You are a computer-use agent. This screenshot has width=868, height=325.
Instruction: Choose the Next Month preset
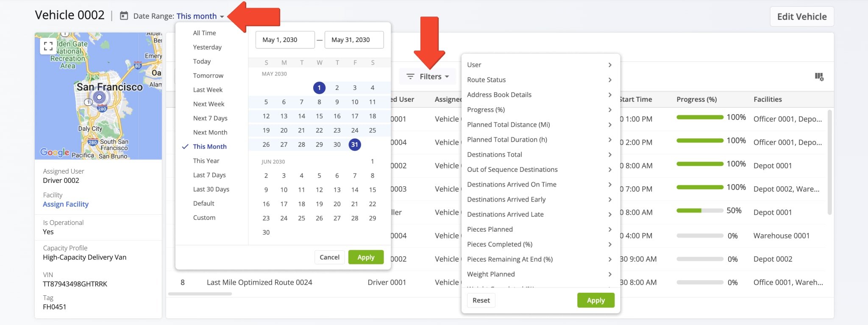coord(210,132)
